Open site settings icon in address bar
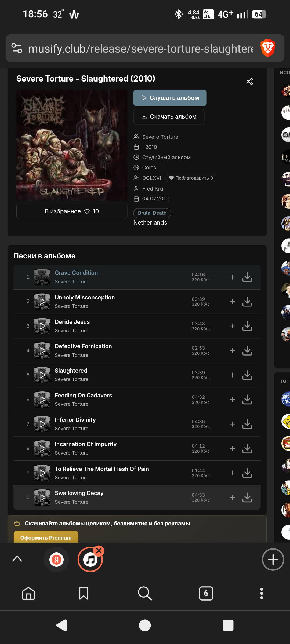 [x=17, y=48]
